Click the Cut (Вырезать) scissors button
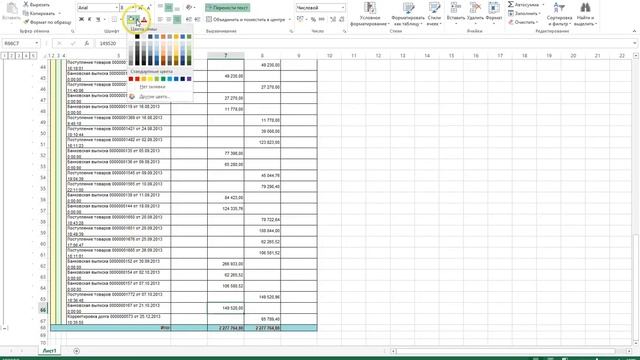Screen dimensions: 640x360 click(x=36, y=4)
